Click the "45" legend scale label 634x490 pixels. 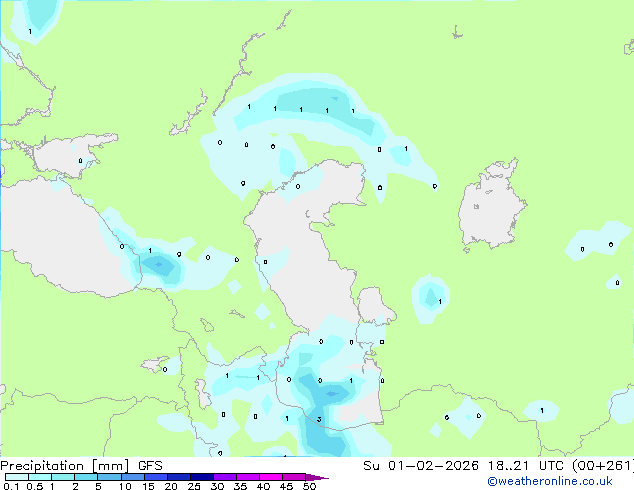[x=286, y=486]
